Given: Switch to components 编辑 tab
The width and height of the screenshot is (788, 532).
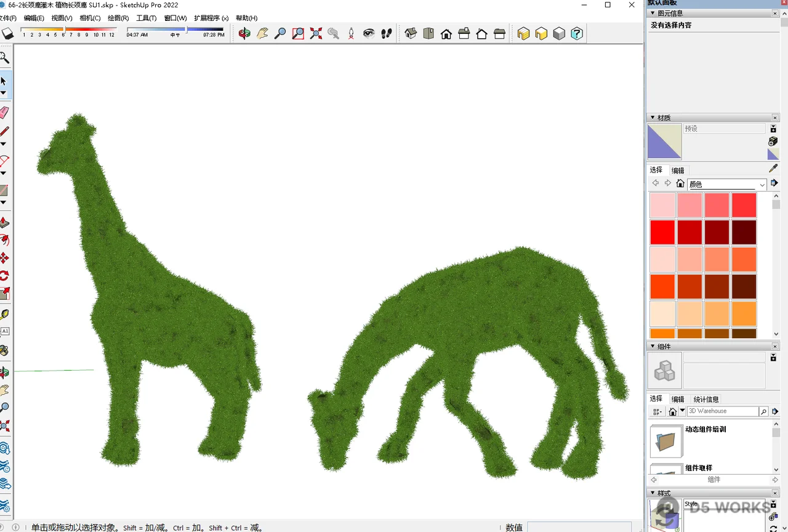Looking at the screenshot, I should pyautogui.click(x=678, y=399).
